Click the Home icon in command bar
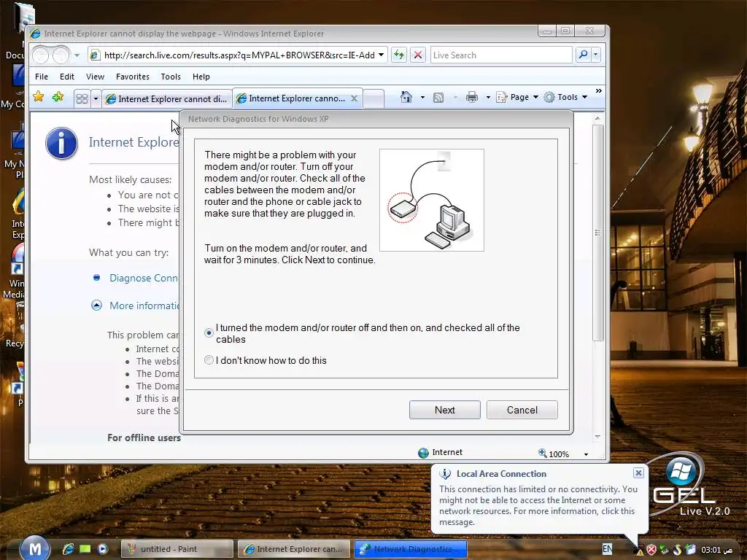The image size is (747, 560). pos(406,97)
